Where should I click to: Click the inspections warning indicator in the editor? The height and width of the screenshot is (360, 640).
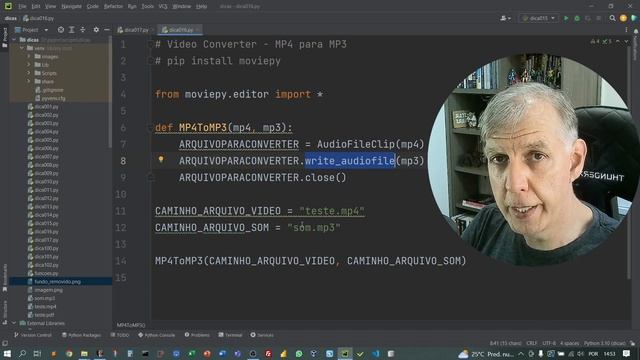(x=602, y=41)
